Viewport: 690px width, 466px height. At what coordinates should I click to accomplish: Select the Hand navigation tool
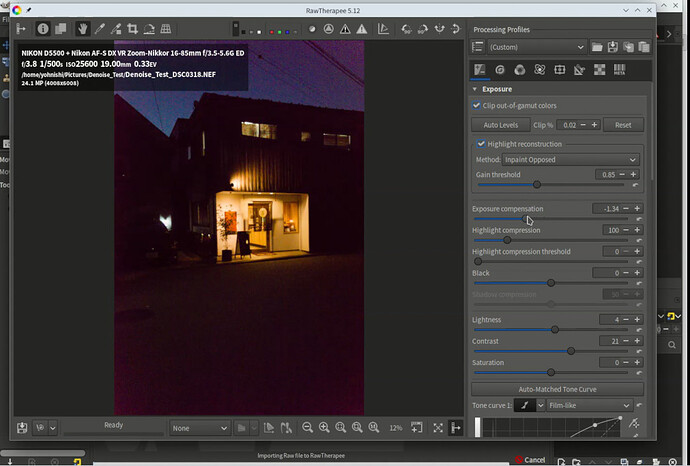(82, 29)
